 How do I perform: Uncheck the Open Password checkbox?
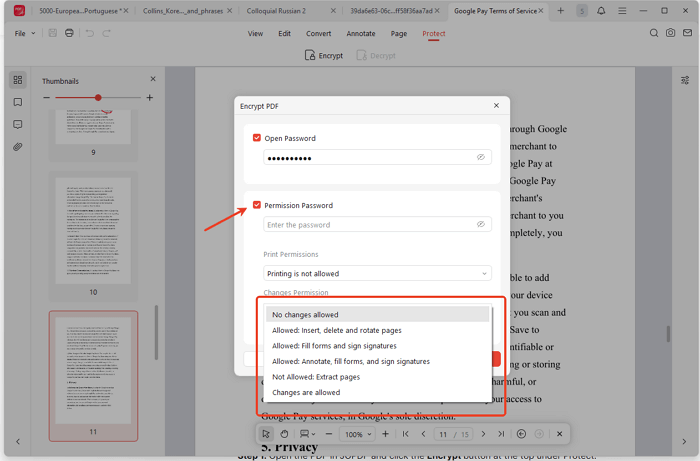(x=257, y=138)
